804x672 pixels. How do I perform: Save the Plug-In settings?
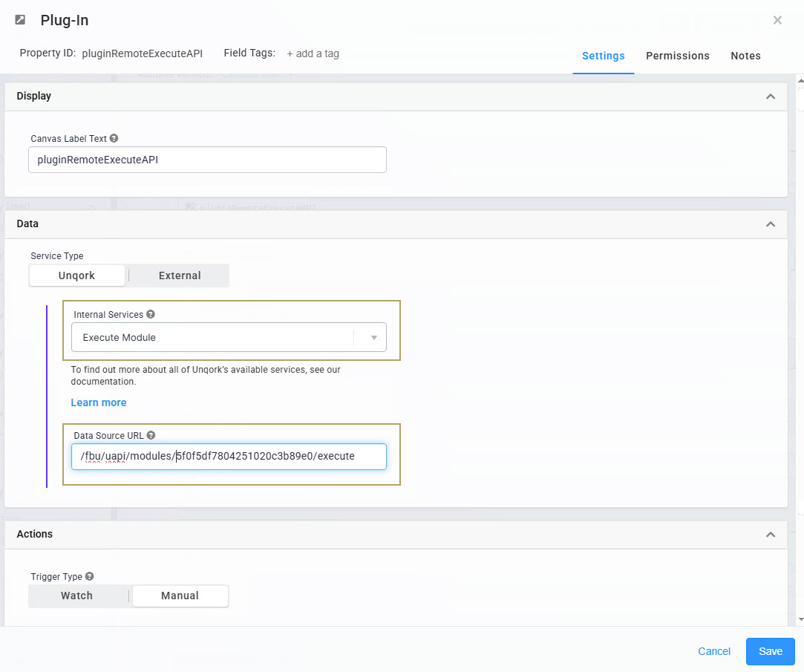click(x=770, y=650)
